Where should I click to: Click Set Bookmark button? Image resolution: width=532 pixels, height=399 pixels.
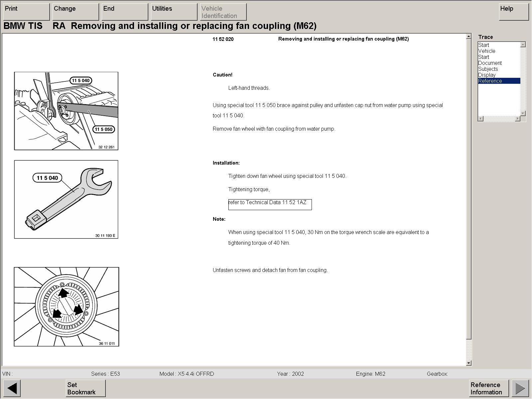85,388
